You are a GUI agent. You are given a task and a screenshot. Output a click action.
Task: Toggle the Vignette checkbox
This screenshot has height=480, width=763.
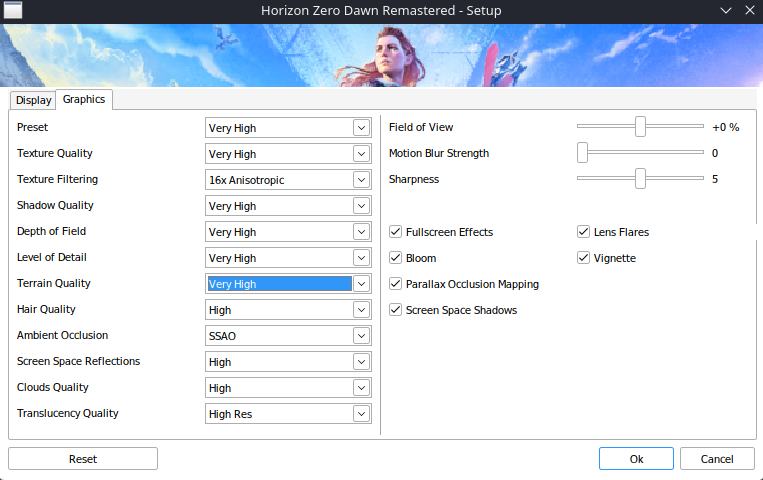(x=583, y=258)
